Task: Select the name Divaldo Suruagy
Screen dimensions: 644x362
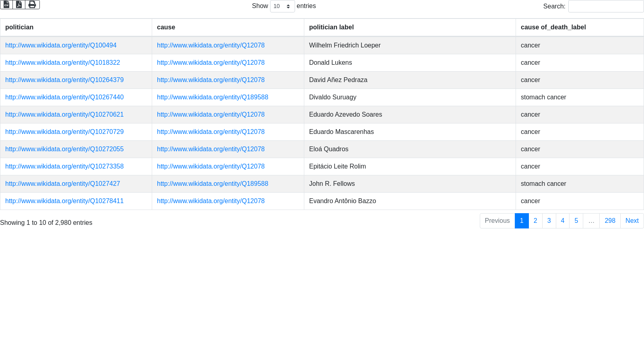Action: (333, 97)
